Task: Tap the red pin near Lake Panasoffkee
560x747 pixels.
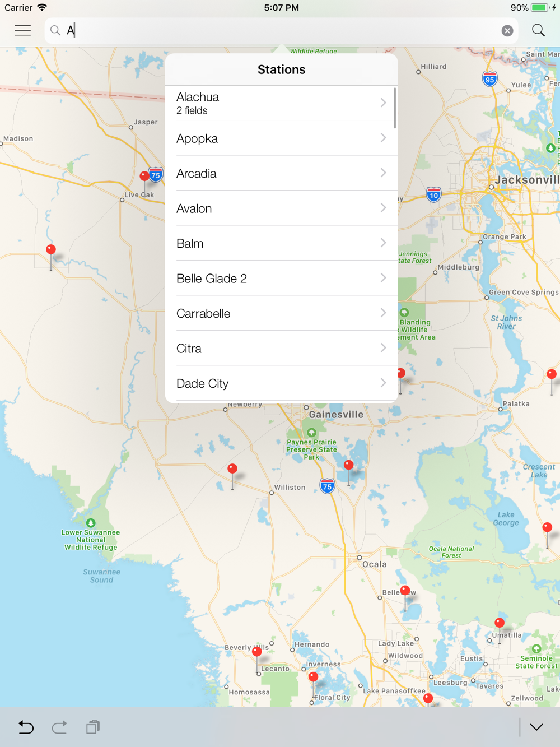Action: click(x=428, y=699)
